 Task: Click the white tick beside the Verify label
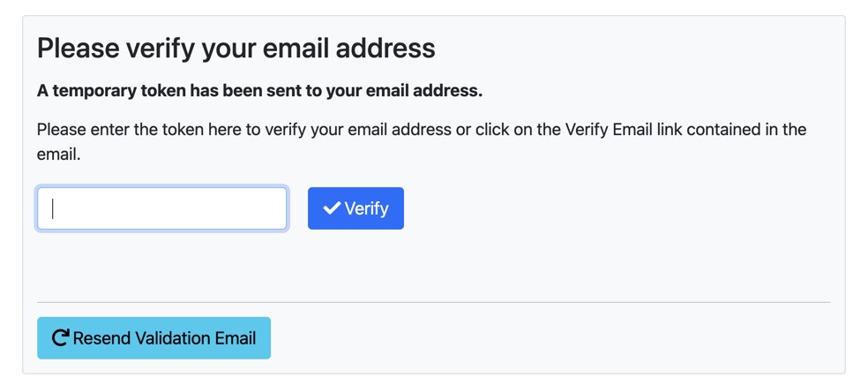pos(332,208)
